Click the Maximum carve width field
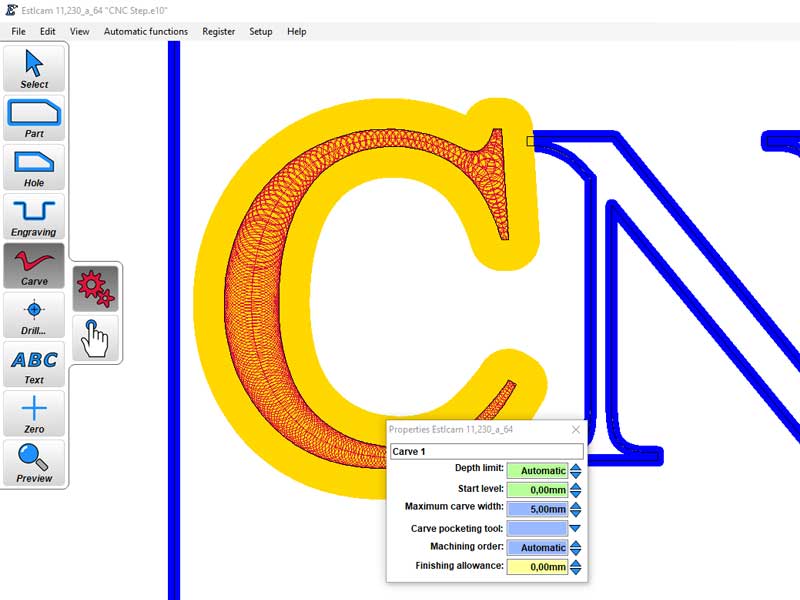 pos(537,509)
